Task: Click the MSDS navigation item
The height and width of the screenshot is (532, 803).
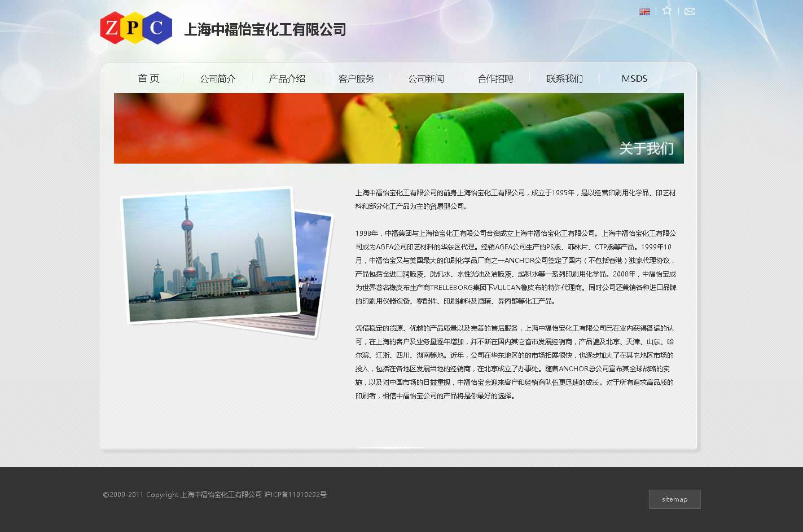Action: coord(634,78)
